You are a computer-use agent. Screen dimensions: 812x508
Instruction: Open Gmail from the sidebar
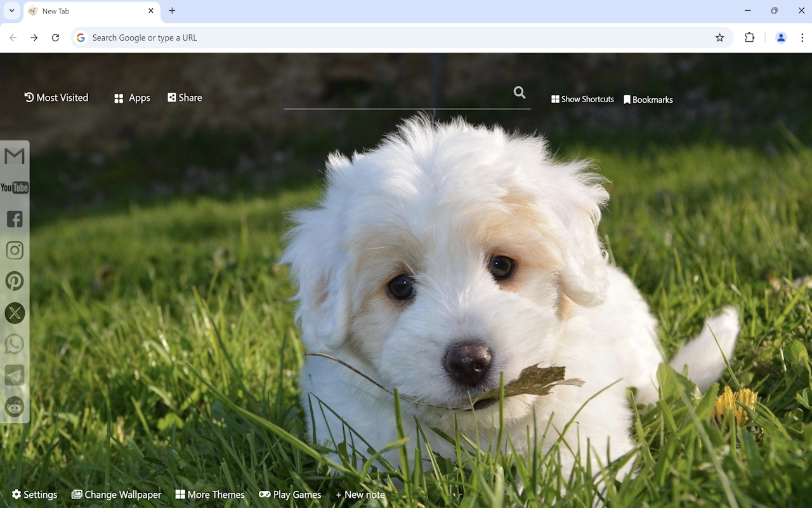(13, 156)
